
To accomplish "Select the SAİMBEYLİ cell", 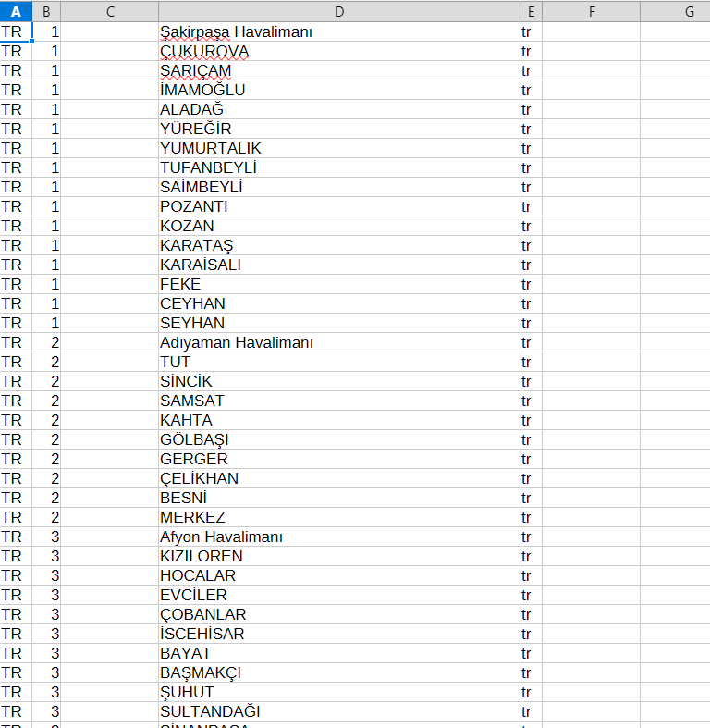I will pyautogui.click(x=339, y=187).
